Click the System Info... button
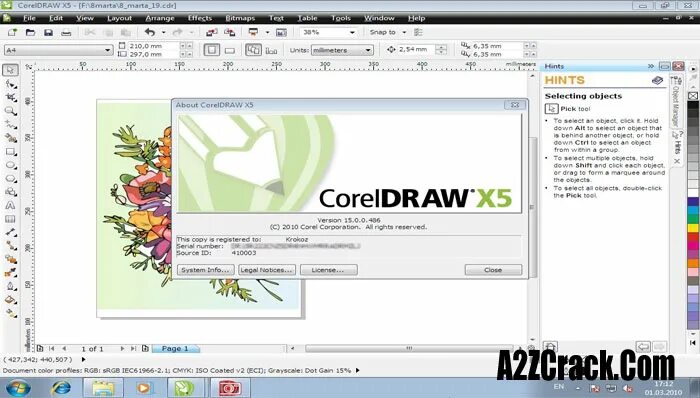The image size is (700, 398). pyautogui.click(x=205, y=270)
